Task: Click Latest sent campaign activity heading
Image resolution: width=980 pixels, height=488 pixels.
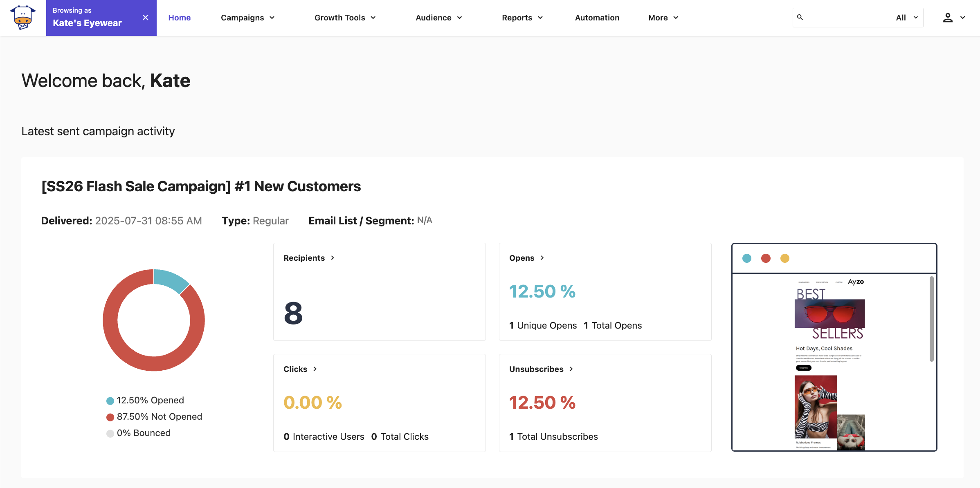Action: 98,131
